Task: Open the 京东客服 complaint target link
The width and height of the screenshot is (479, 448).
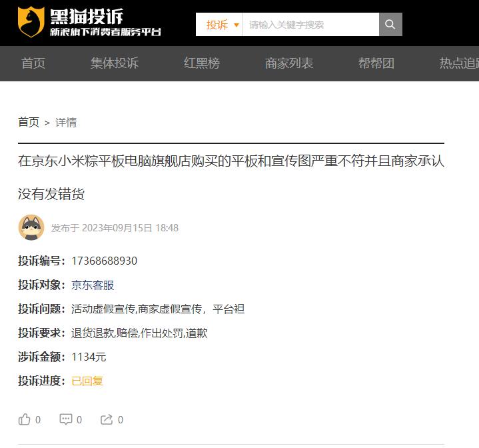Action: 93,285
